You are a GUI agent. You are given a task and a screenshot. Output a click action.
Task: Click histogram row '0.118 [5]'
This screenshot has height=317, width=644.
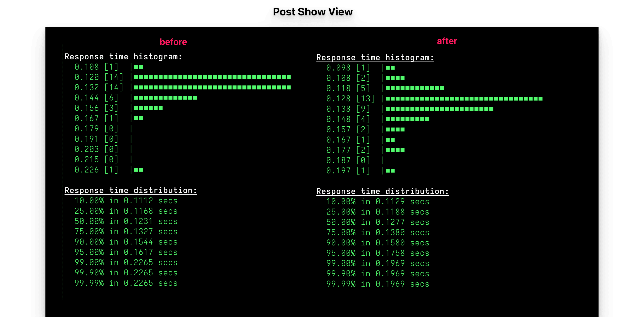pos(385,88)
